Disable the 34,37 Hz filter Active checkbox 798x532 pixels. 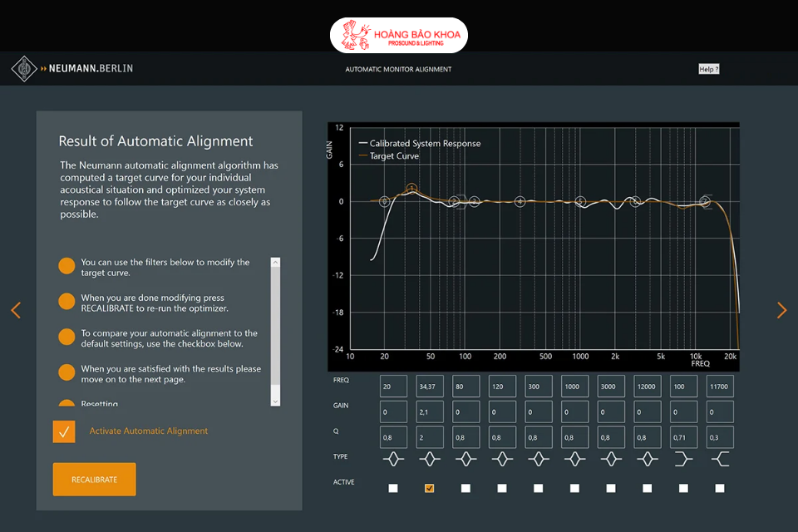click(430, 488)
